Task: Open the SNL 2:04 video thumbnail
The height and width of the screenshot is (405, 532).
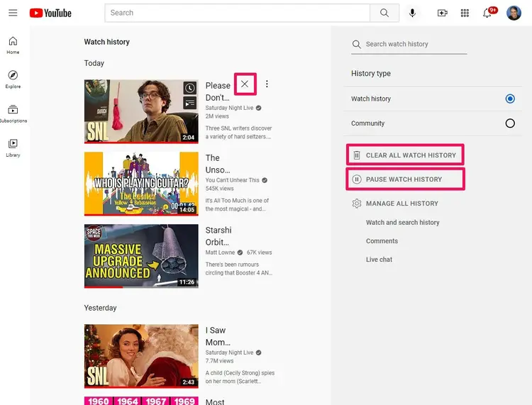Action: point(141,111)
